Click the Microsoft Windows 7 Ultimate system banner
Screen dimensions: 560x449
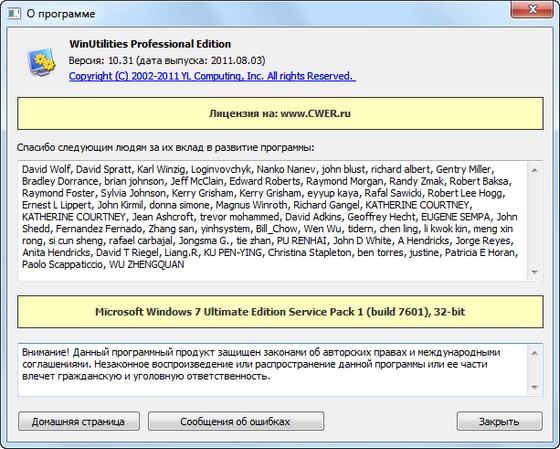pos(280,311)
